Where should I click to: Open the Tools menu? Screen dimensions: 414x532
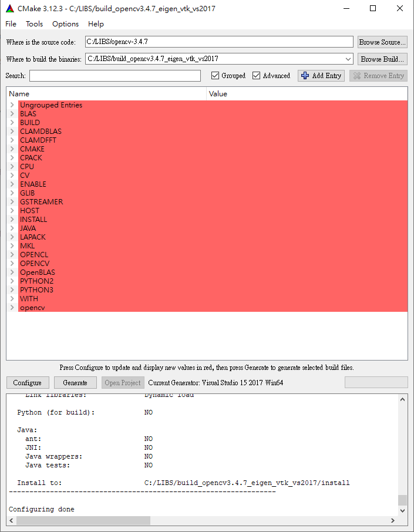tap(34, 23)
